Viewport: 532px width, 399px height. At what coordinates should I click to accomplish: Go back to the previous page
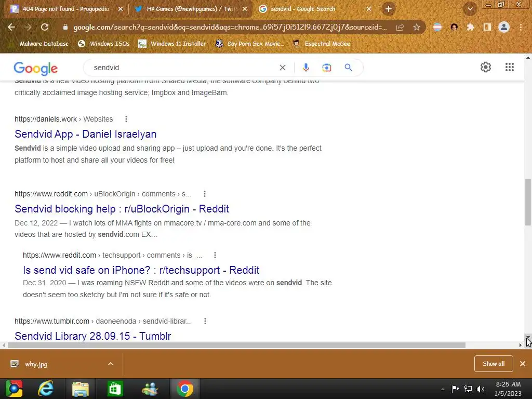[x=11, y=27]
